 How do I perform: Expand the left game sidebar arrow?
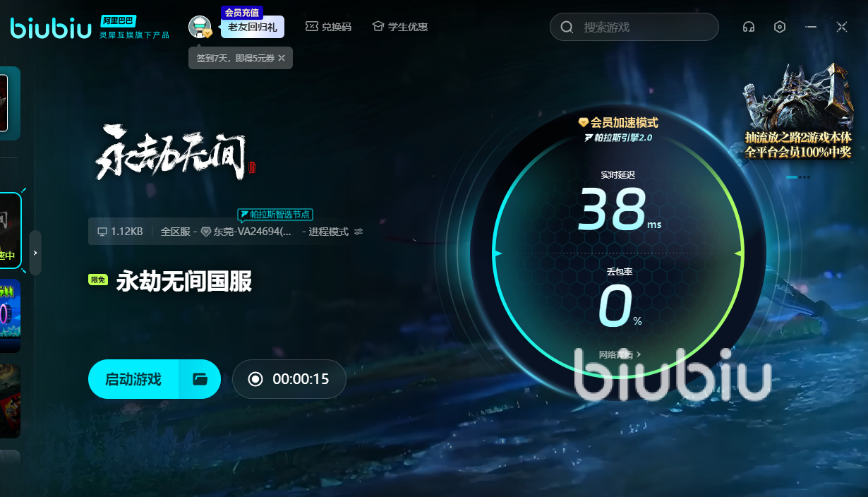pyautogui.click(x=35, y=252)
